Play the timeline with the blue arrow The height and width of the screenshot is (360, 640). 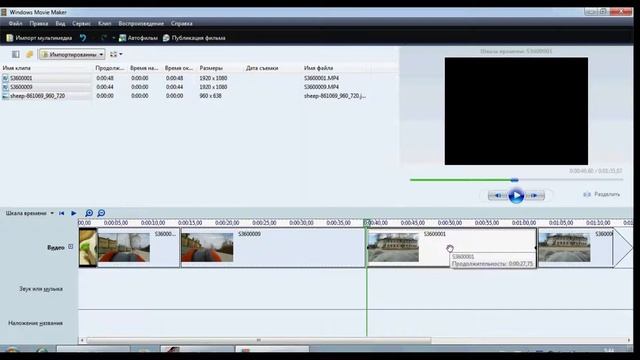click(74, 213)
